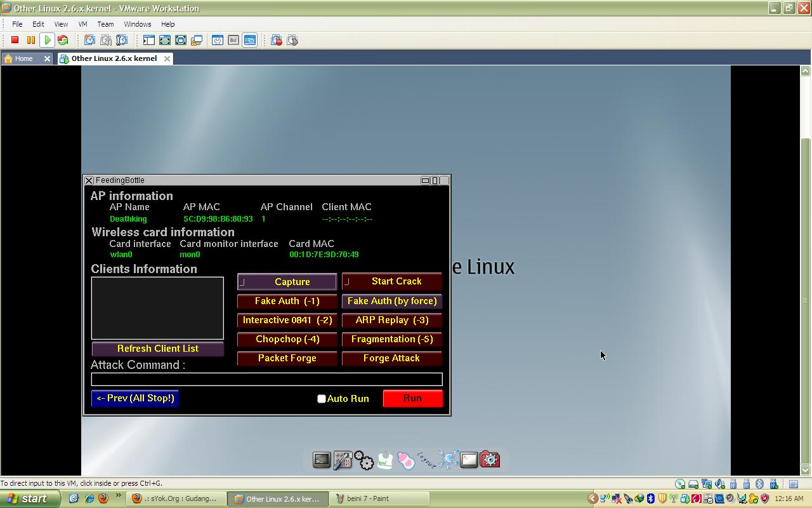Screen dimensions: 812x508
Task: Close the Other Linux 2.6.x kernel tab
Action: pyautogui.click(x=167, y=58)
